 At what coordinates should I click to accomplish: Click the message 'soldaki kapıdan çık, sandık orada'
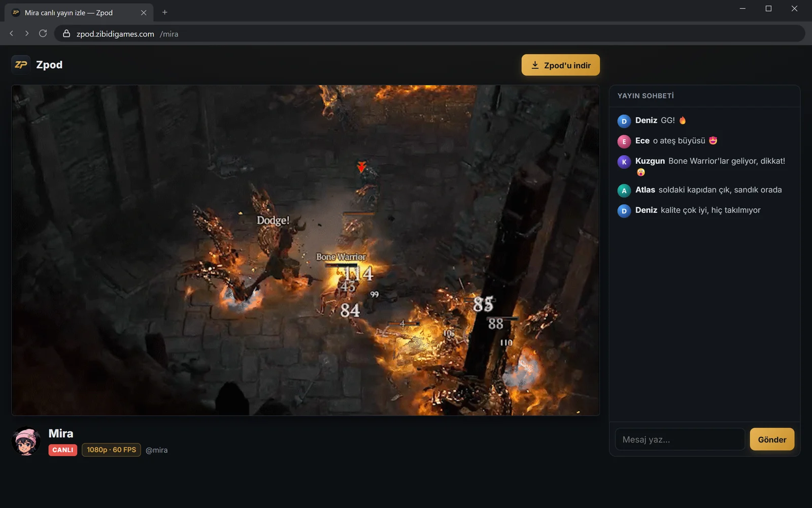(720, 190)
